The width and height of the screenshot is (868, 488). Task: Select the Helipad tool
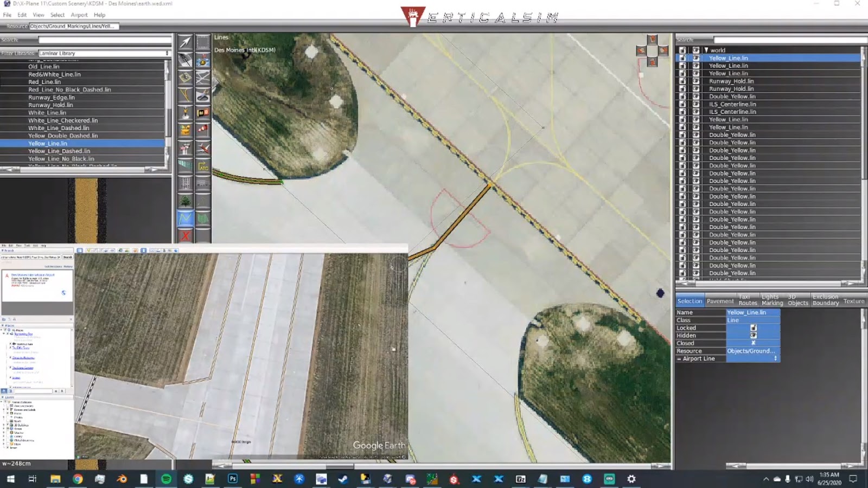click(x=186, y=78)
